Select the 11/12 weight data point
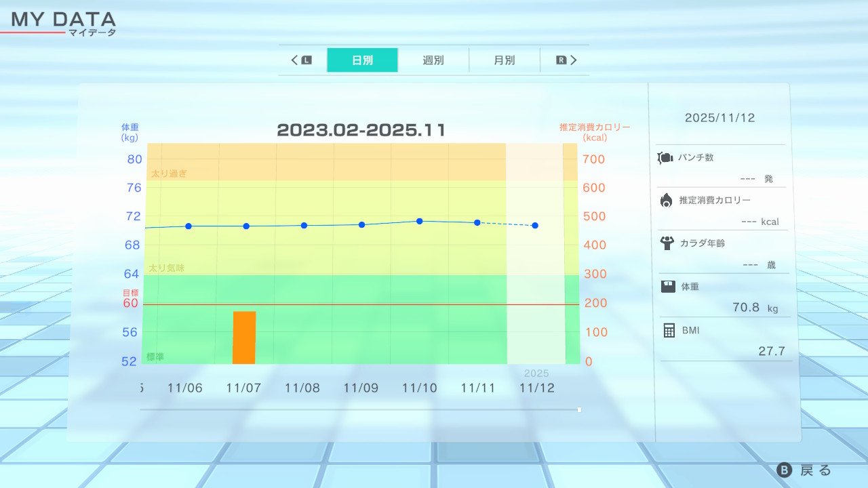Image resolution: width=868 pixels, height=488 pixels. (x=535, y=225)
